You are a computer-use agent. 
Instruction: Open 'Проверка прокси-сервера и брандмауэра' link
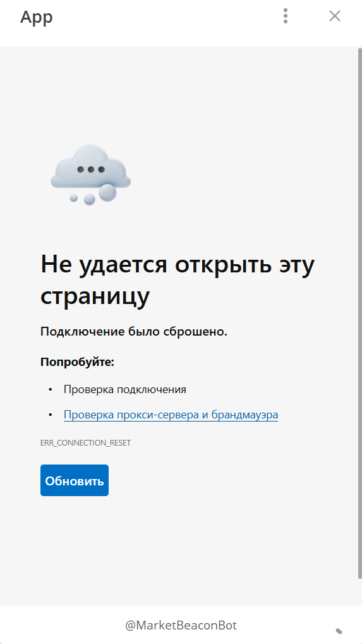click(x=171, y=415)
